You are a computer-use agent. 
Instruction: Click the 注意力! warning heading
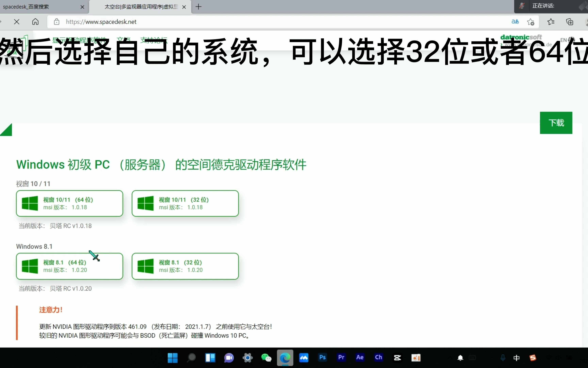pos(51,310)
